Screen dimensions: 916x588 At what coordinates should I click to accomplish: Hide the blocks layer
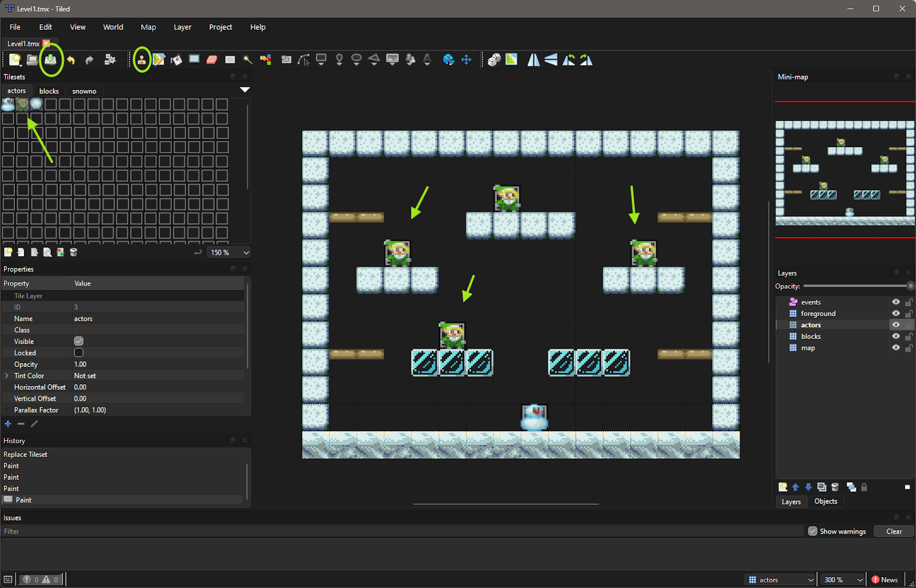(x=896, y=337)
